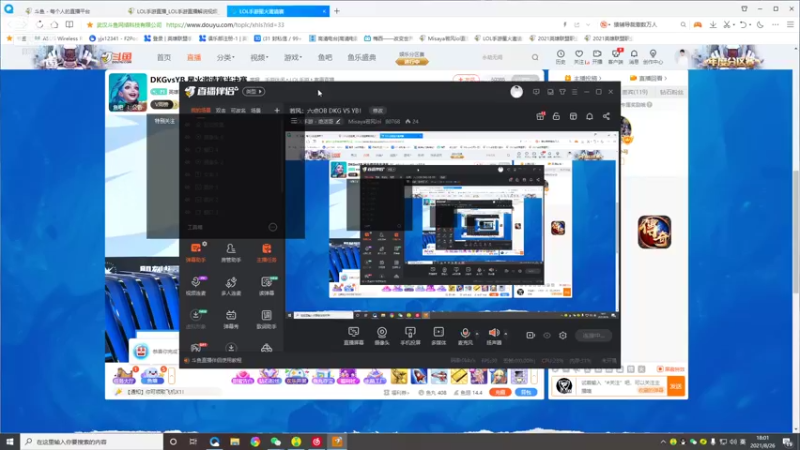Click the Windows taskbar search box
The height and width of the screenshot is (450, 800).
92,441
